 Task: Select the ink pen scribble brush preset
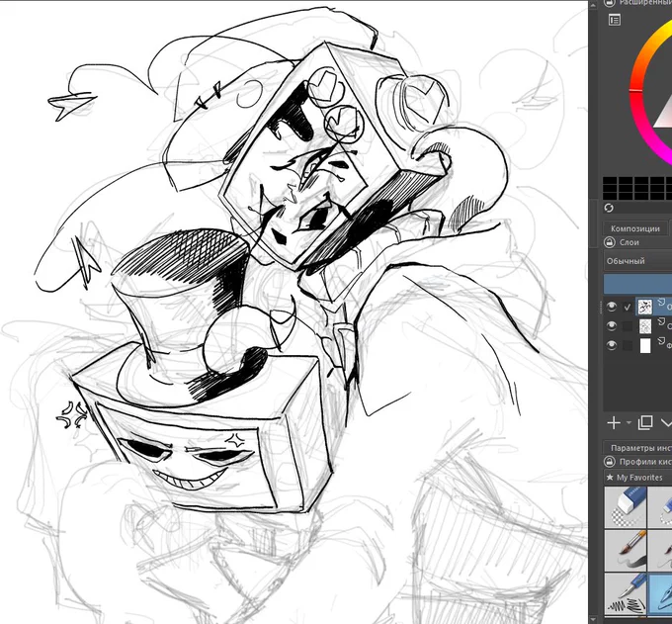point(626,593)
